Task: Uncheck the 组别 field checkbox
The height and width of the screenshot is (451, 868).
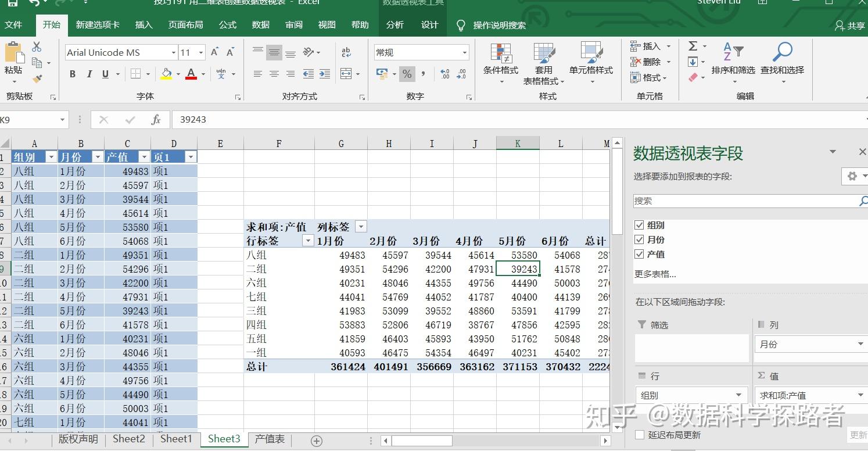Action: point(640,225)
